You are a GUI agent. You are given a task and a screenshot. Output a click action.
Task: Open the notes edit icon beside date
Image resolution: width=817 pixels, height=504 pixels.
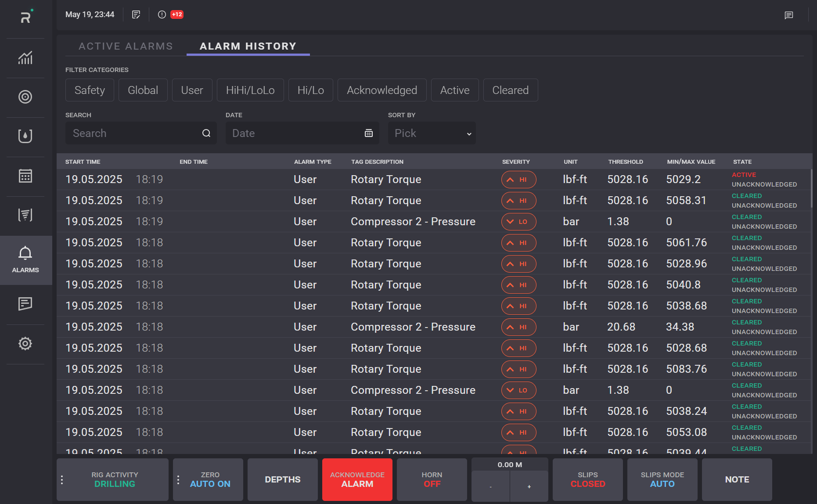136,14
